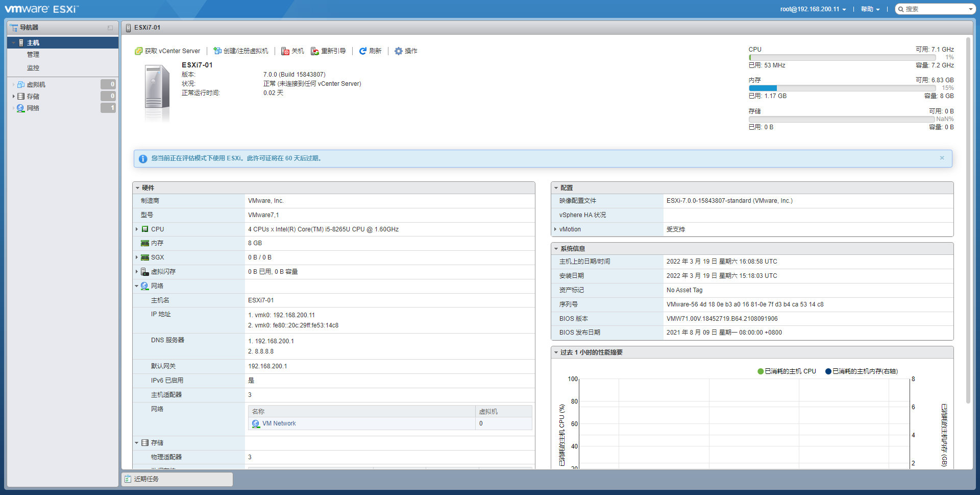Image resolution: width=980 pixels, height=495 pixels.
Task: Minimize the 导航器 panel with its button
Action: 110,28
